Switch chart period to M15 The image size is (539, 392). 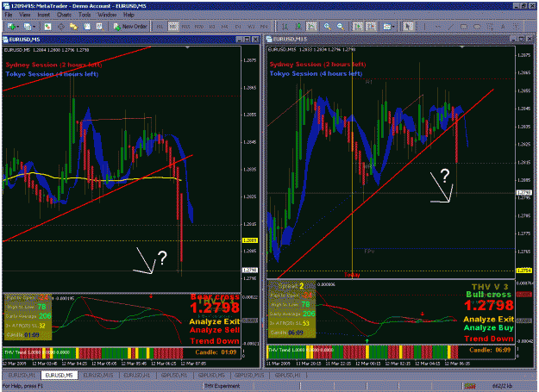pyautogui.click(x=185, y=27)
